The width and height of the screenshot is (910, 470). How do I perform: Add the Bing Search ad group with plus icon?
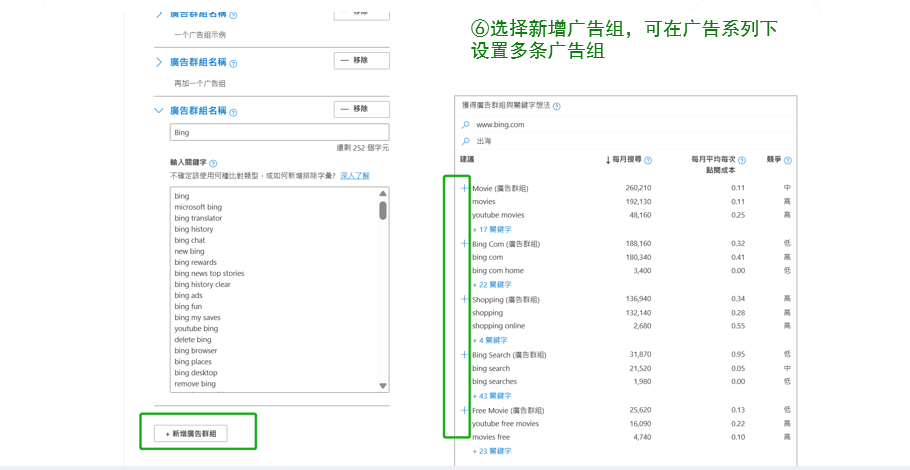(x=464, y=355)
